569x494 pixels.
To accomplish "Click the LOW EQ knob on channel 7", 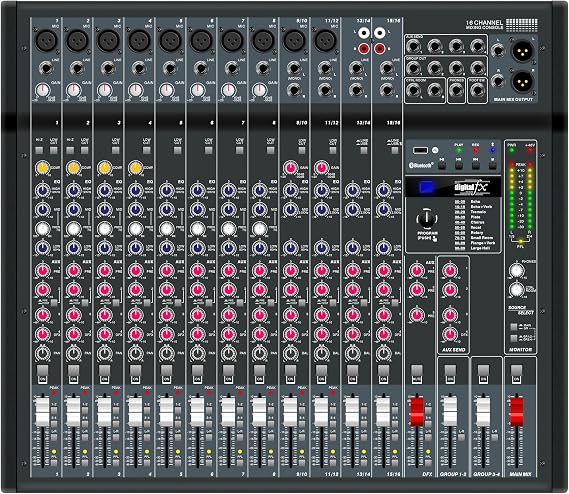I will [x=229, y=248].
